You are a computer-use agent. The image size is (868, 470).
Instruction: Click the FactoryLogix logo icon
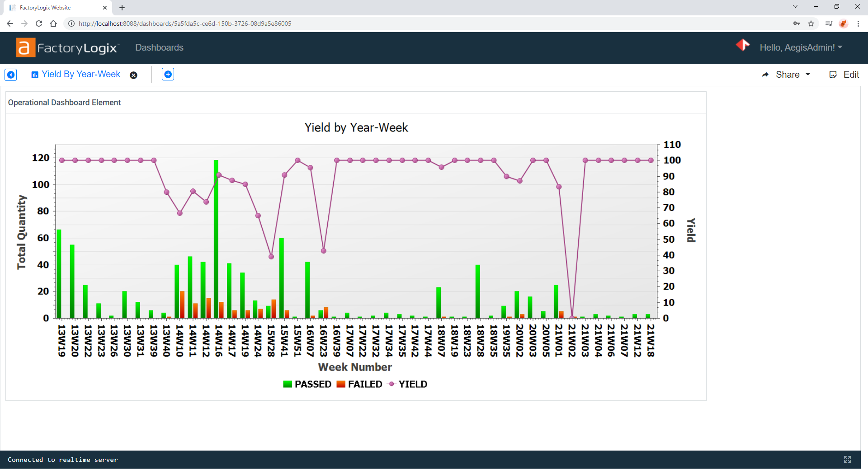[25, 47]
